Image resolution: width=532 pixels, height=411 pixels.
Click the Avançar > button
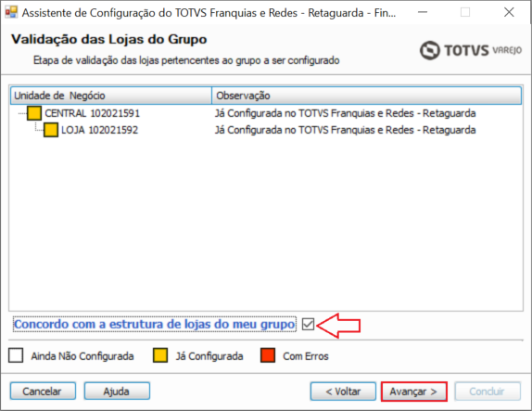414,392
